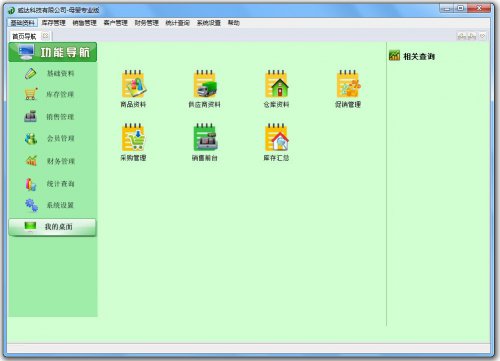Open the 帮助 menu
Viewport: 500px width, 361px height.
point(234,23)
